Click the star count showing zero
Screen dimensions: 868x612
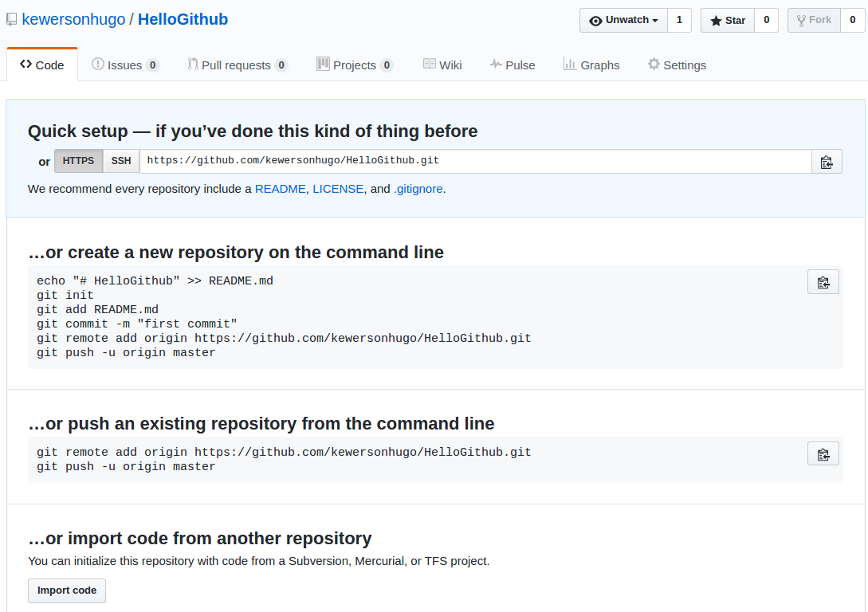766,20
